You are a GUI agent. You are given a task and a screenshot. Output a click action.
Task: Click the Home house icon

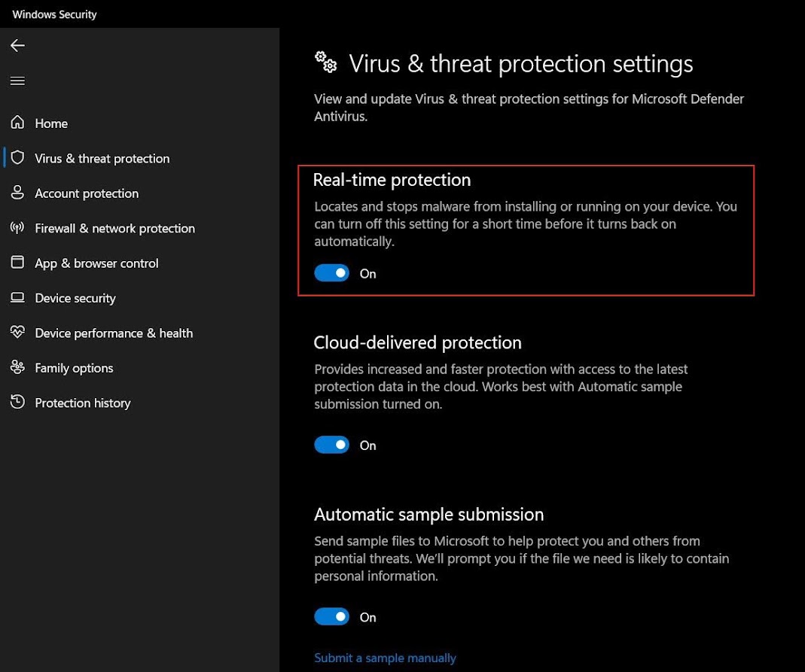tap(18, 123)
